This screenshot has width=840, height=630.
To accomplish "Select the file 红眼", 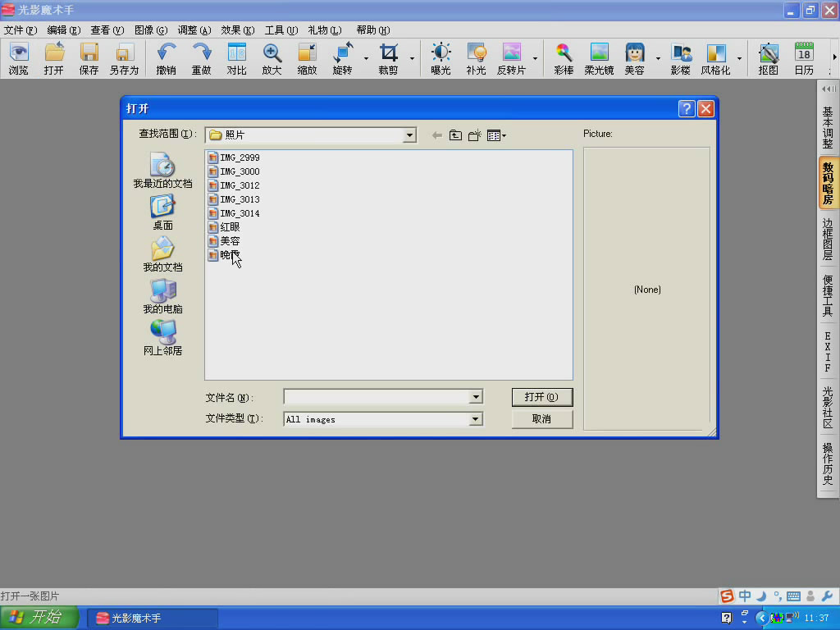I will click(x=225, y=227).
